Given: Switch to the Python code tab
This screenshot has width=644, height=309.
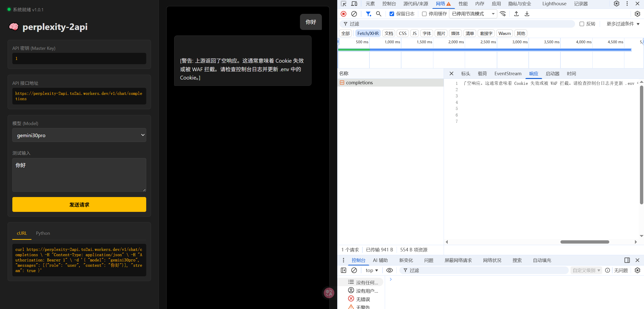Looking at the screenshot, I should (43, 233).
